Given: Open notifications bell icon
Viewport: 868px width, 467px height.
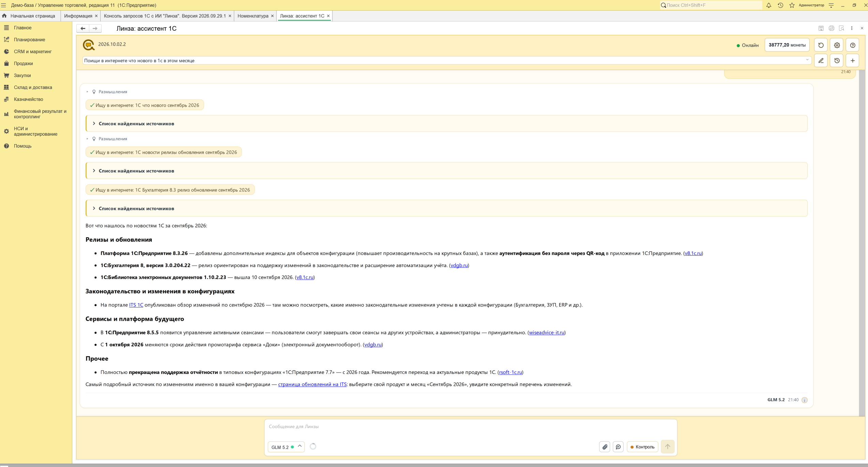Looking at the screenshot, I should (x=769, y=5).
